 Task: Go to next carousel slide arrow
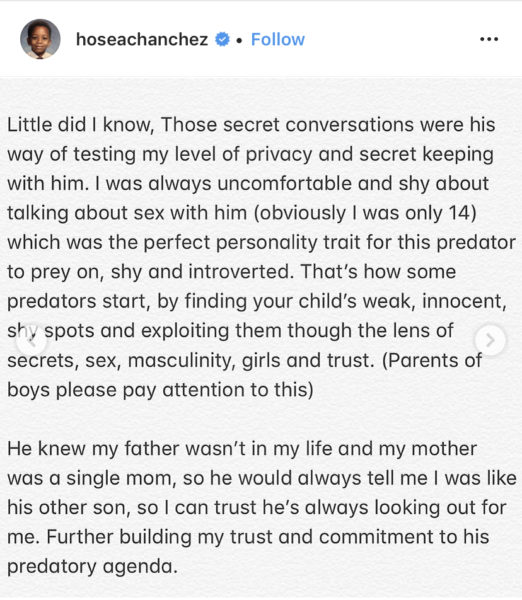point(490,340)
